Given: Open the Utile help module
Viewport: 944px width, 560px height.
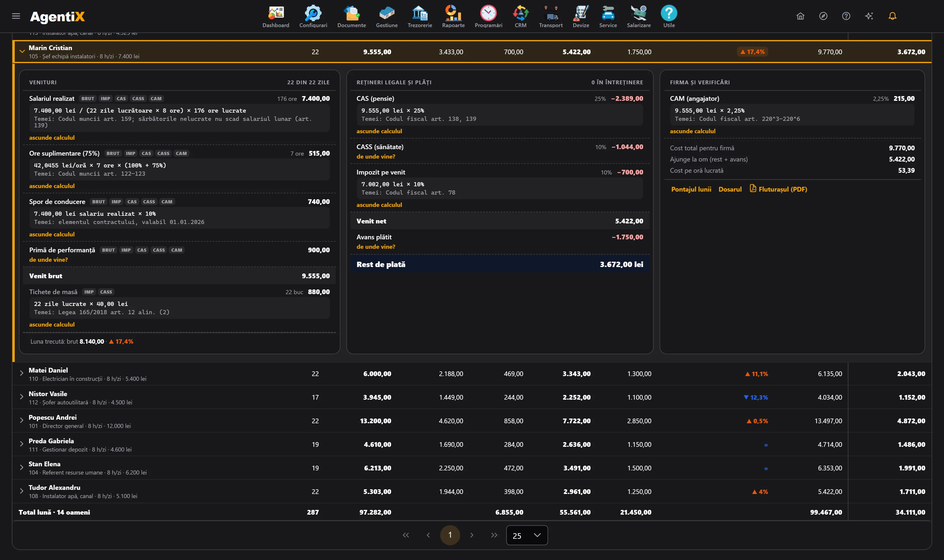Looking at the screenshot, I should [x=669, y=17].
